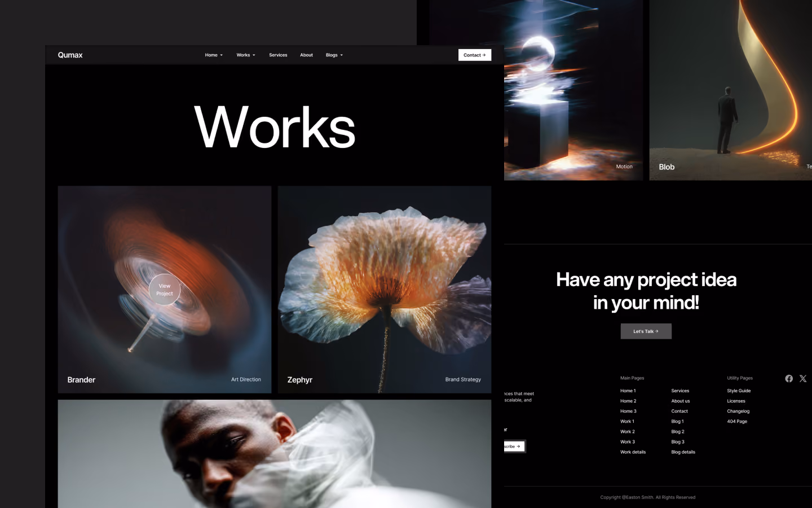Open Work details footer link

pos(633,452)
